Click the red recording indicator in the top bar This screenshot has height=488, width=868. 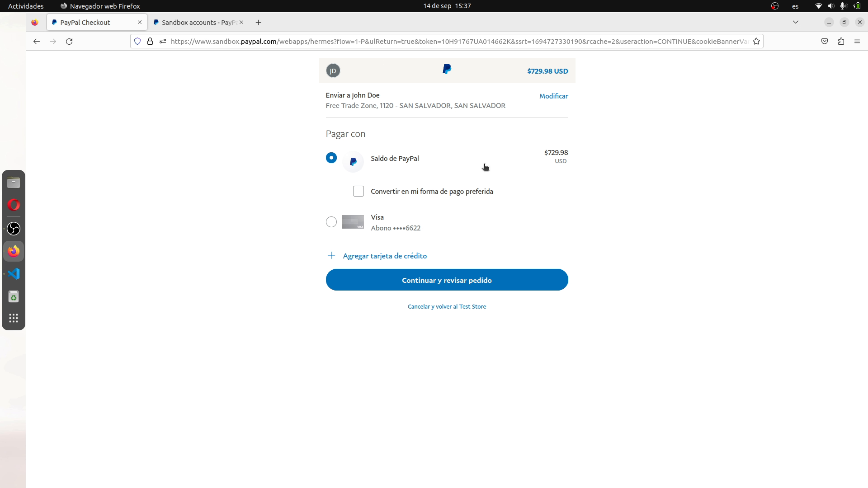point(775,6)
